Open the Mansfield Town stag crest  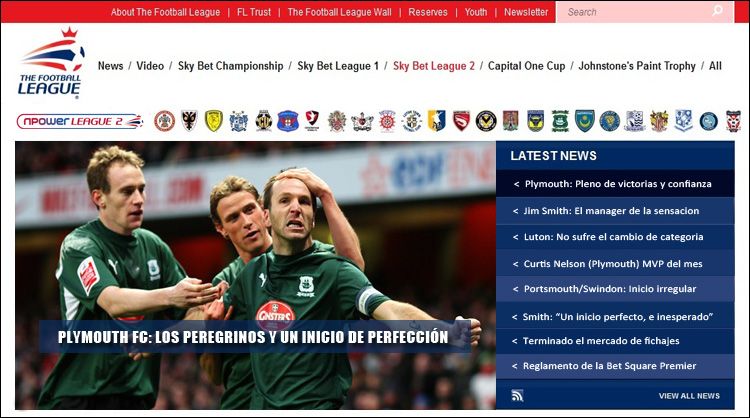click(436, 121)
